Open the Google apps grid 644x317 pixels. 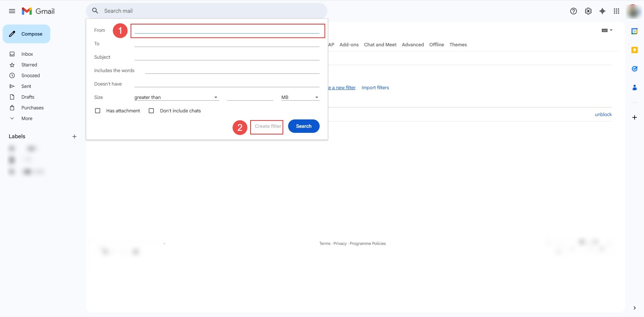[616, 11]
